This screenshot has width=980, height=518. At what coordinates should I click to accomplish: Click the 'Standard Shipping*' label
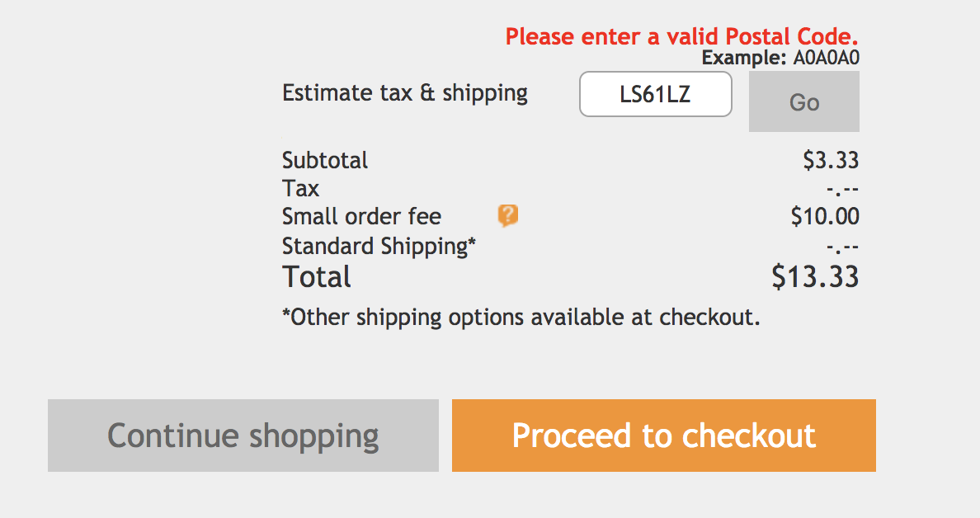pyautogui.click(x=379, y=246)
